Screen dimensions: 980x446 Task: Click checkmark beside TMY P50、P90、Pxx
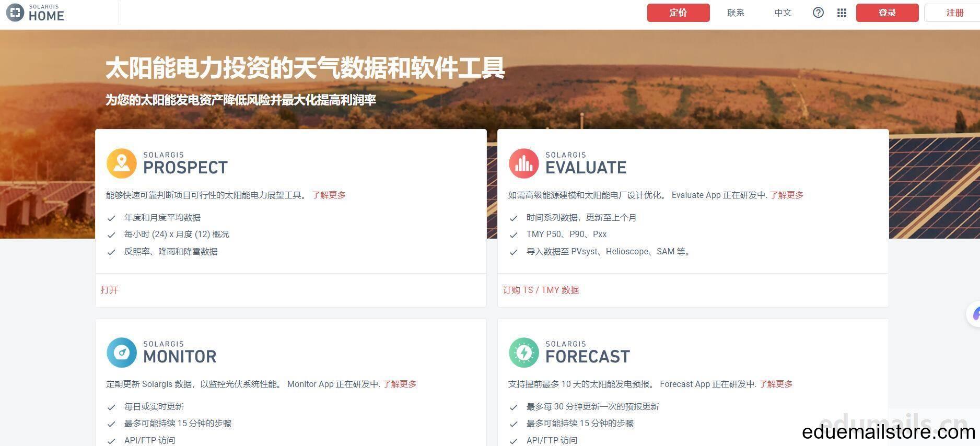513,235
